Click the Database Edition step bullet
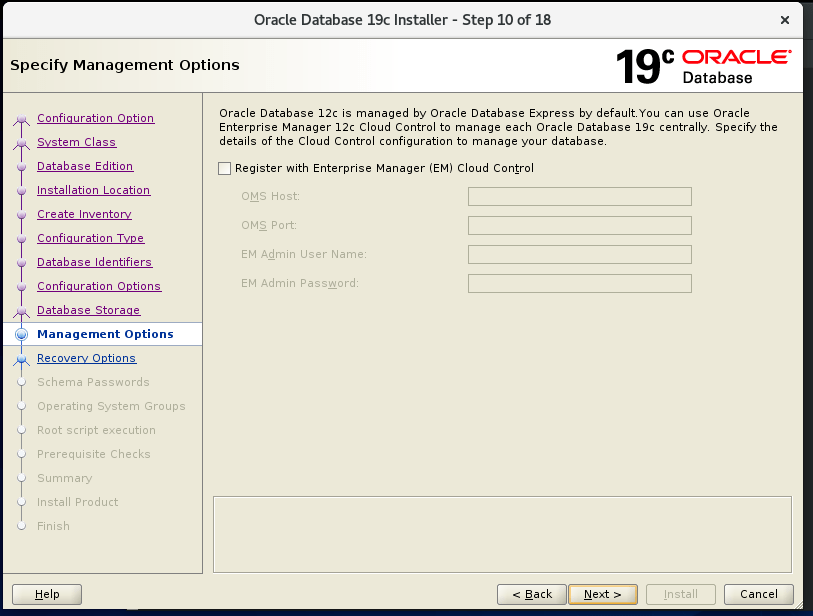Screen dimensions: 813x616 pyautogui.click(x=21, y=167)
